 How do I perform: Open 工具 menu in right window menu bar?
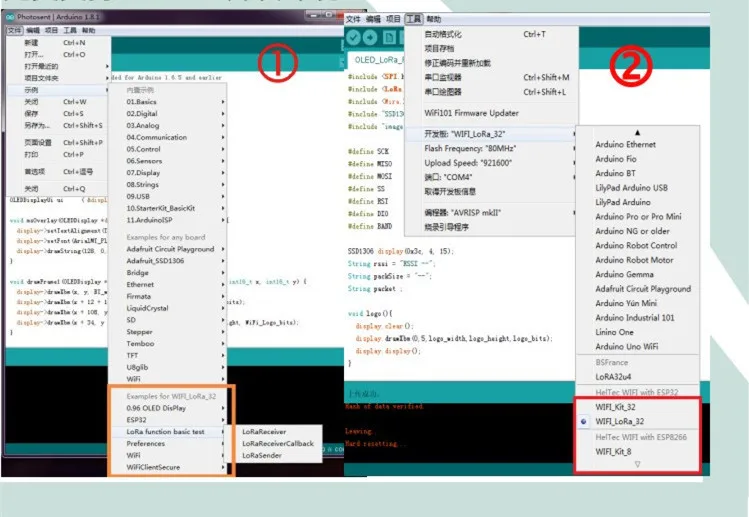pos(414,19)
